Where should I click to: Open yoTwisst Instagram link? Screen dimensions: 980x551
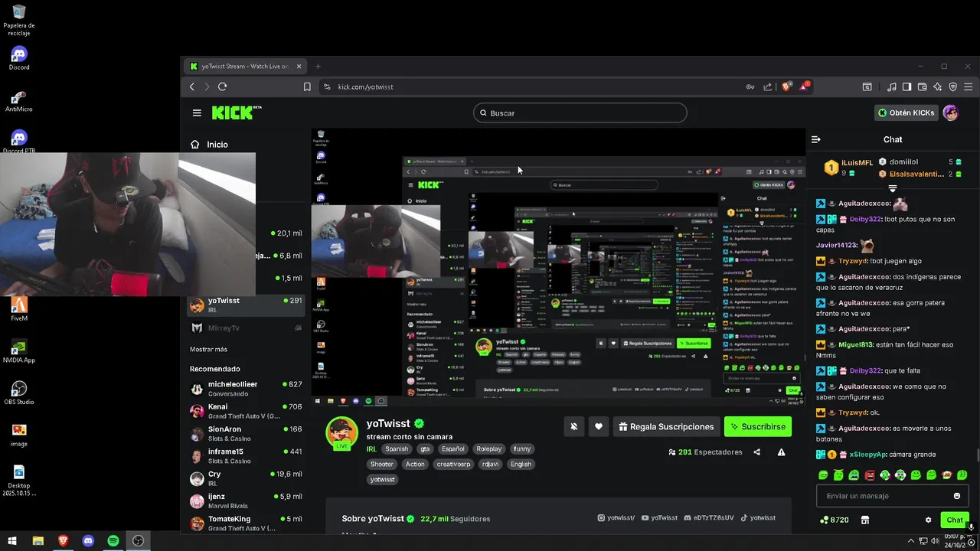coord(616,518)
